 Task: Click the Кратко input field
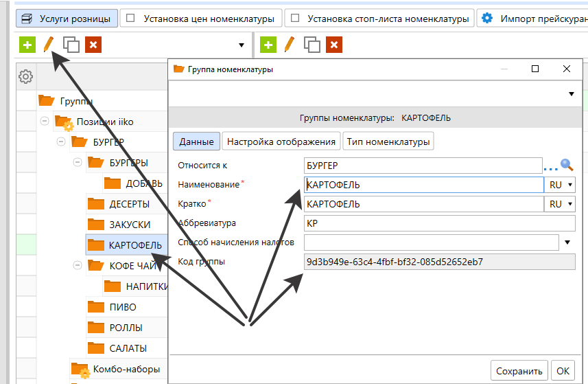pos(424,204)
